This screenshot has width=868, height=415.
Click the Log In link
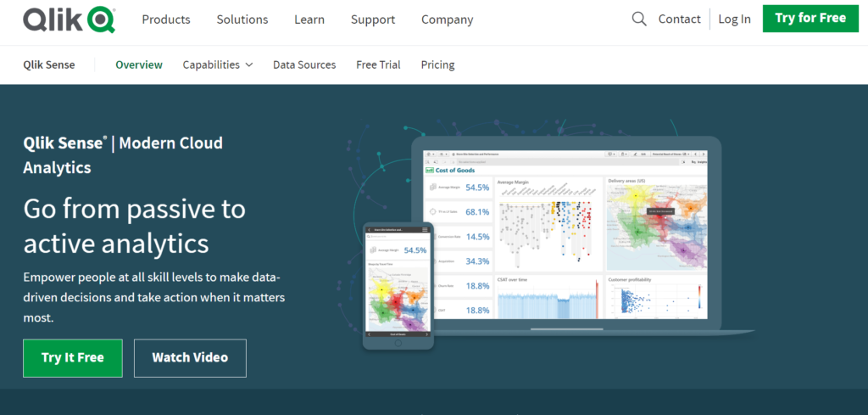tap(734, 19)
